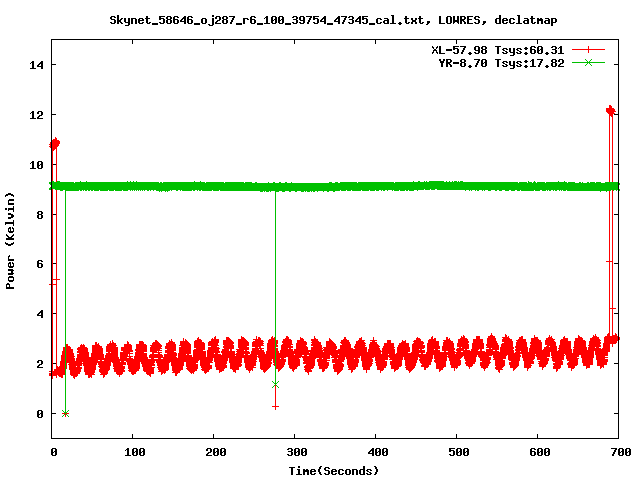Click the y-axis tick label 6
Image resolution: width=640 pixels, height=480 pixels.
(40, 264)
